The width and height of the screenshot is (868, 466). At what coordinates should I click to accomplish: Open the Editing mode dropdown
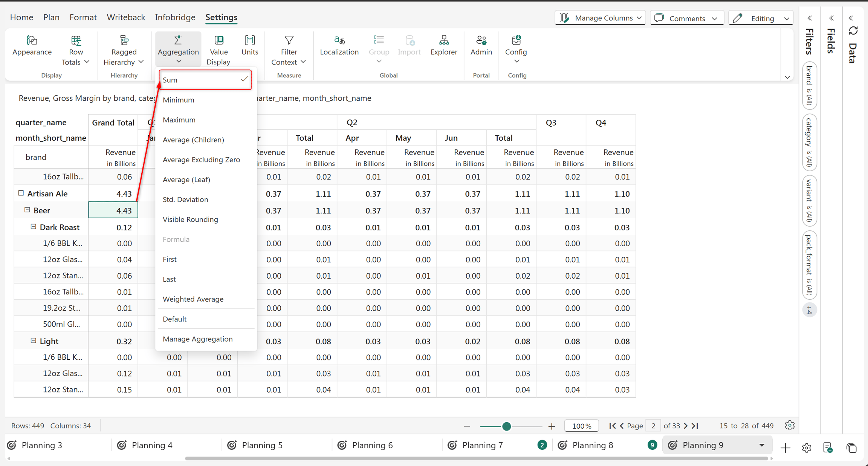point(761,18)
